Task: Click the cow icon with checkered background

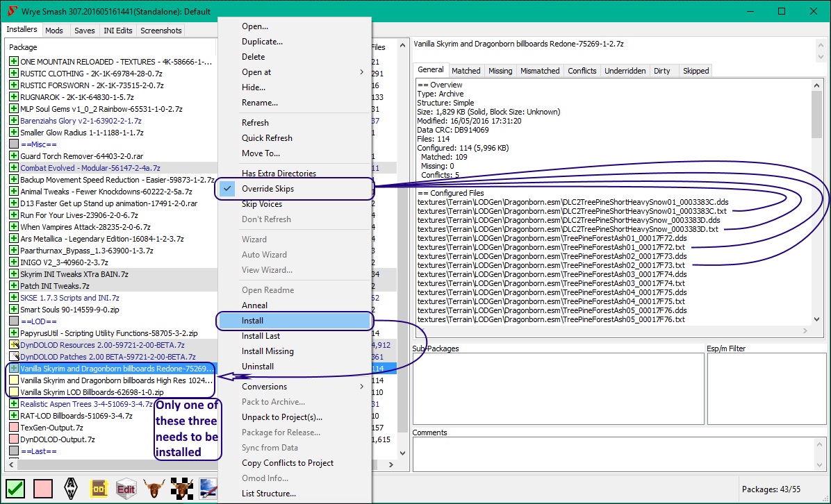Action: (x=182, y=489)
